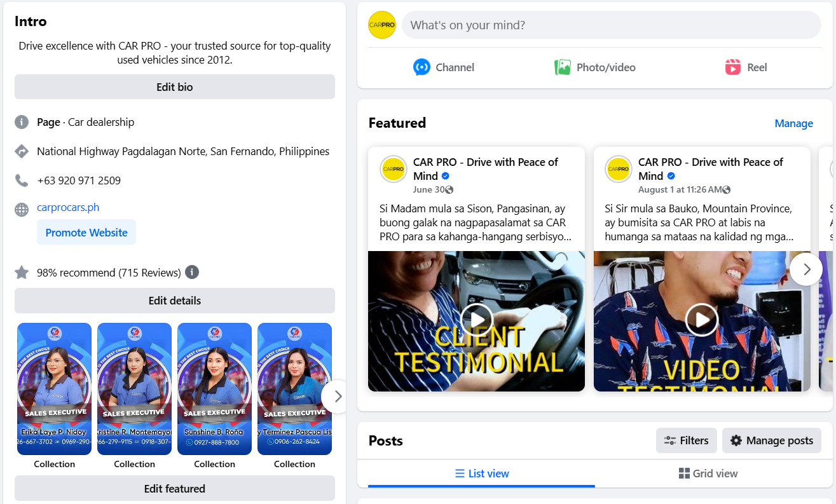Viewport: 836px width, 504px height.
Task: Switch to Grid view tab
Action: (708, 473)
